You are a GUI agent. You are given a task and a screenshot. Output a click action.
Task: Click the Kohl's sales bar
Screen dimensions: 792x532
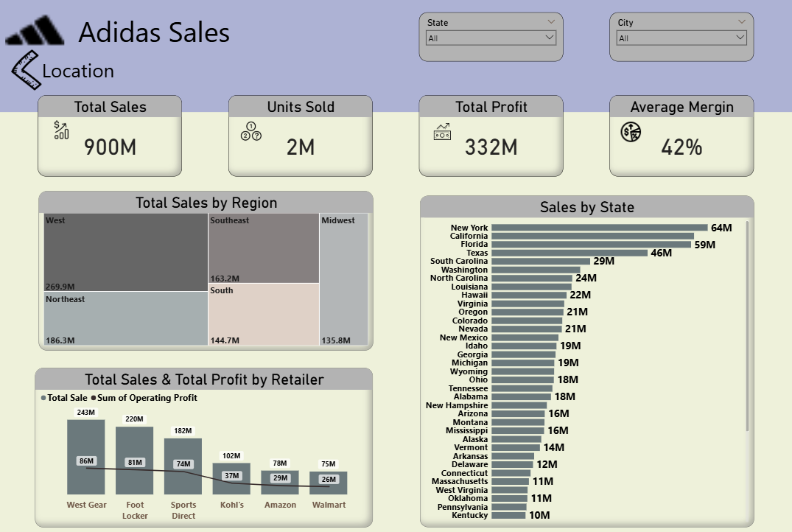pos(231,478)
